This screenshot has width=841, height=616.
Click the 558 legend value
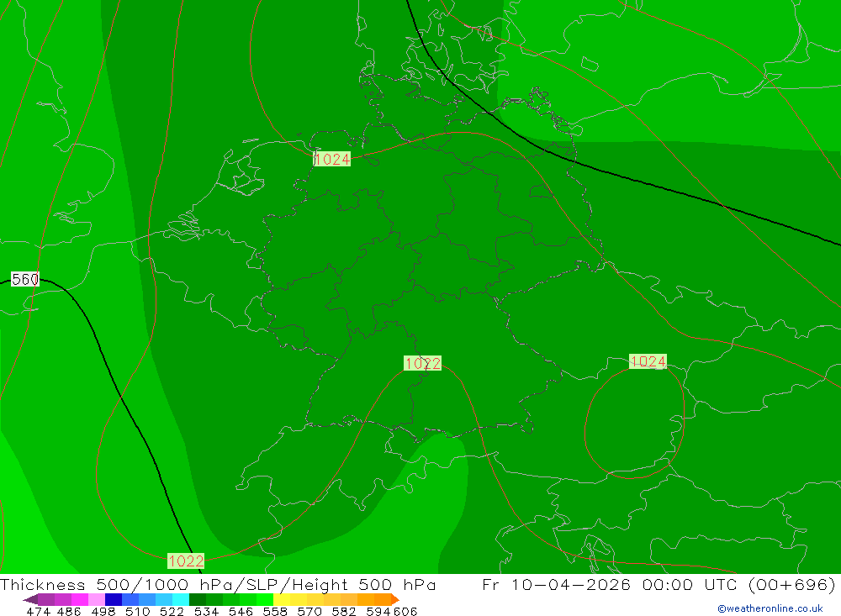[x=275, y=612]
